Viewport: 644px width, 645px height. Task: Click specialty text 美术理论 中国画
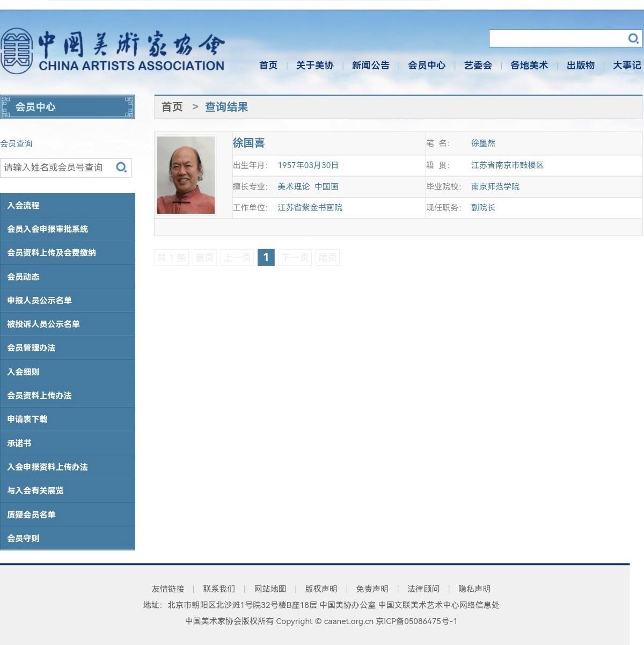[308, 186]
